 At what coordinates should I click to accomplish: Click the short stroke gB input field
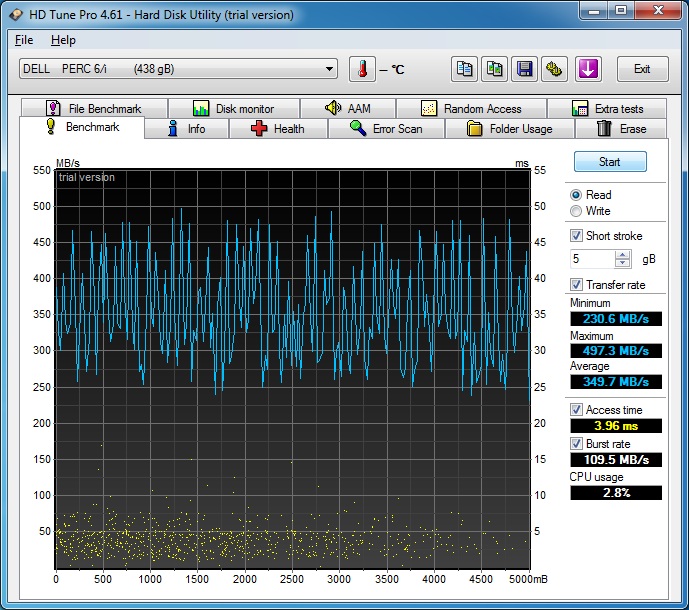pos(591,259)
